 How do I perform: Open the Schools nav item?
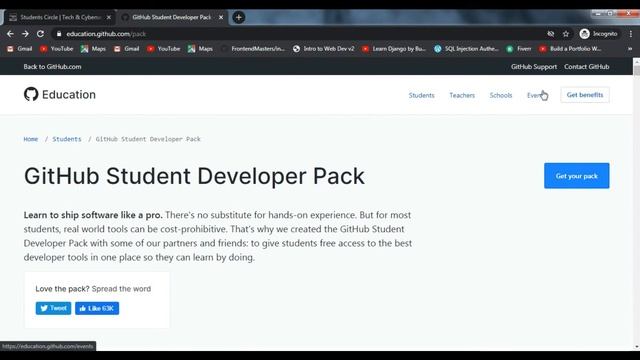tap(501, 95)
